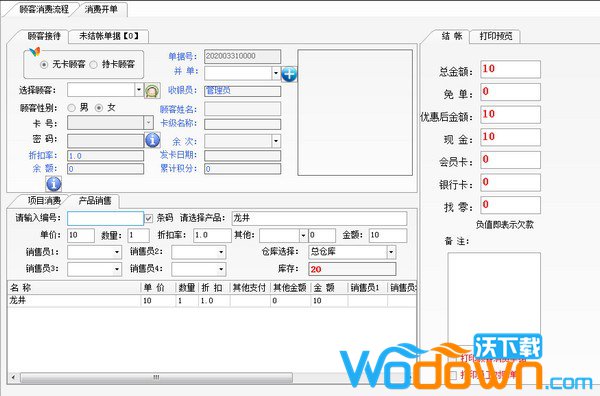Switch to the 顾客消费流程 tab
Viewport: 600px width, 396px height.
(x=44, y=10)
